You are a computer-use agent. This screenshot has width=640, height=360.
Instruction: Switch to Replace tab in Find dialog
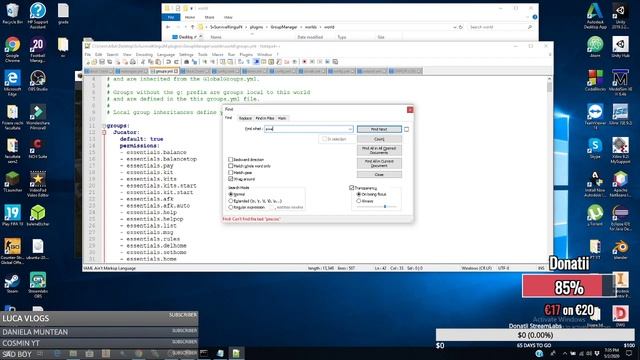pos(245,118)
